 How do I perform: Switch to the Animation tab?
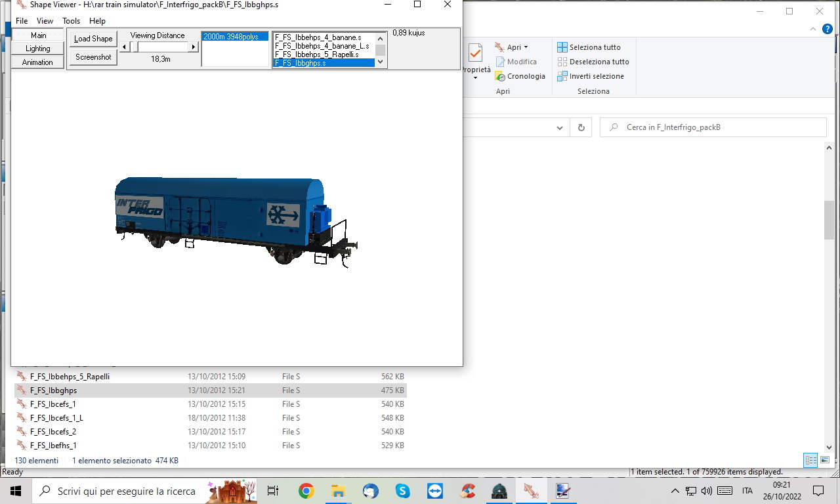click(38, 62)
